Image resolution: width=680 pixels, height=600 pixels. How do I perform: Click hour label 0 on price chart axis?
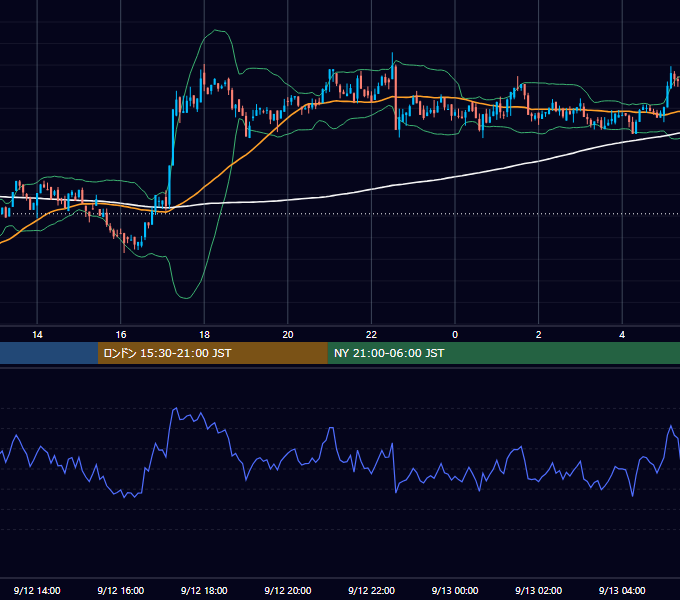[455, 335]
